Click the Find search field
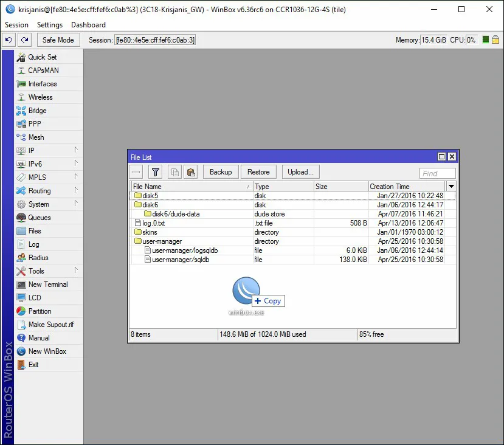This screenshot has height=445, width=504. [437, 173]
